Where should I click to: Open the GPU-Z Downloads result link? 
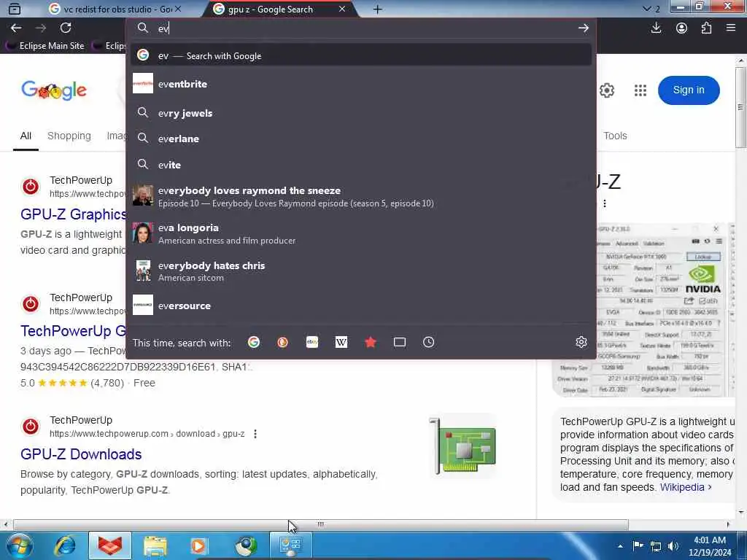coord(81,454)
